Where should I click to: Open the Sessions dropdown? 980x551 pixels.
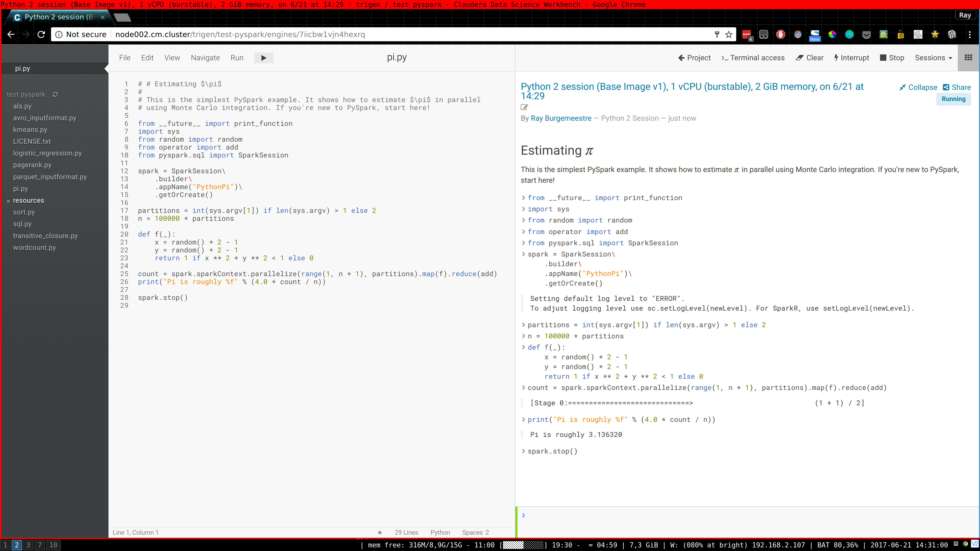[934, 58]
